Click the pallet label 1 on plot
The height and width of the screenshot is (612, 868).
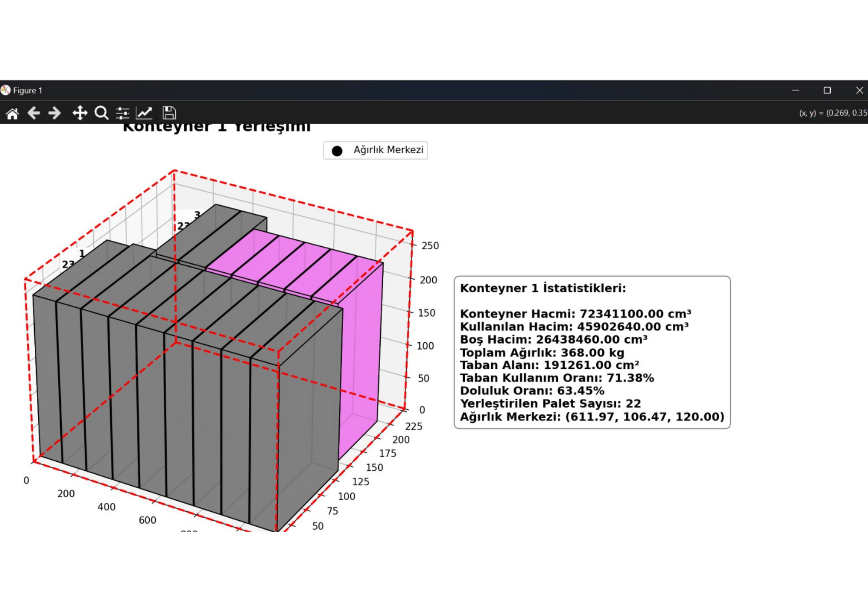82,254
